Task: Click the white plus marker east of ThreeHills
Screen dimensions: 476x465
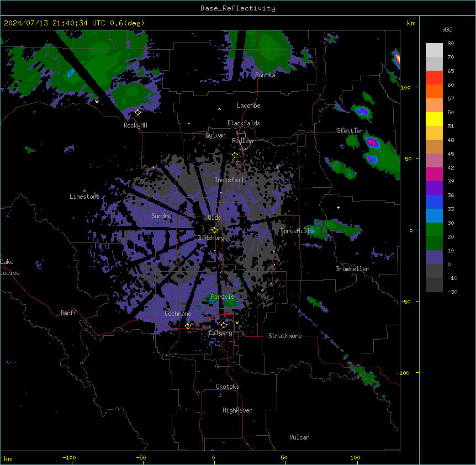Action: tap(338, 207)
